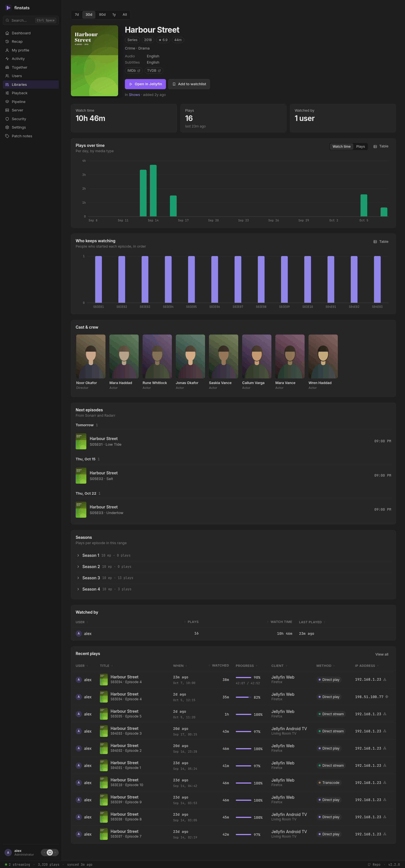
Task: Select the All time range tab
Action: [125, 15]
